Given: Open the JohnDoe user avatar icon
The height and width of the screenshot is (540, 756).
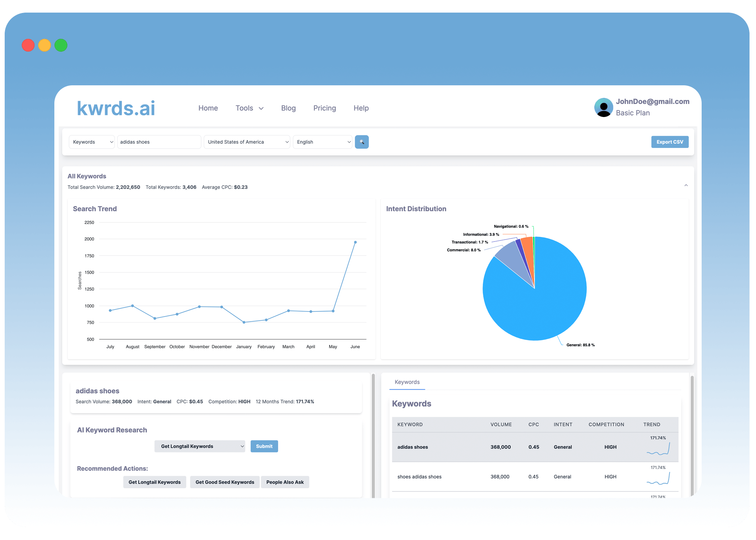Looking at the screenshot, I should 603,107.
